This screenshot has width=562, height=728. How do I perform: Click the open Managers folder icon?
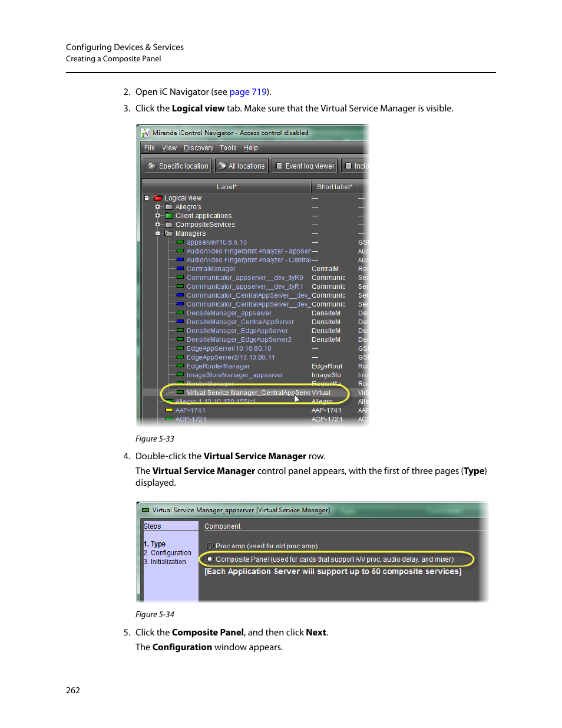coord(169,233)
